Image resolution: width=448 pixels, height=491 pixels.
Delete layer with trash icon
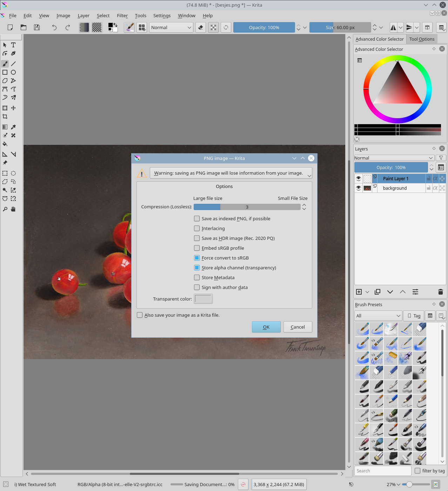441,292
